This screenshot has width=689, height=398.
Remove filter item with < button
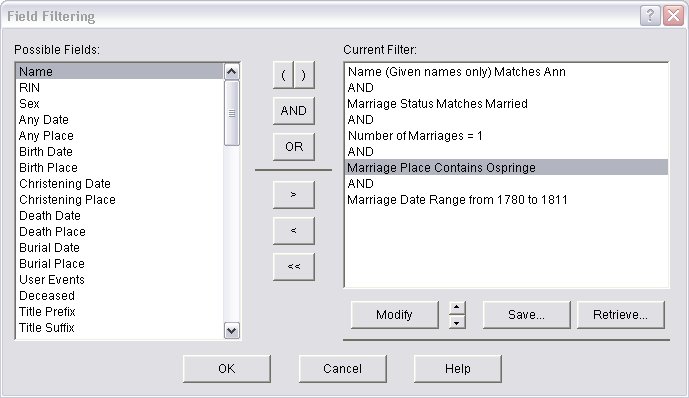(x=294, y=230)
